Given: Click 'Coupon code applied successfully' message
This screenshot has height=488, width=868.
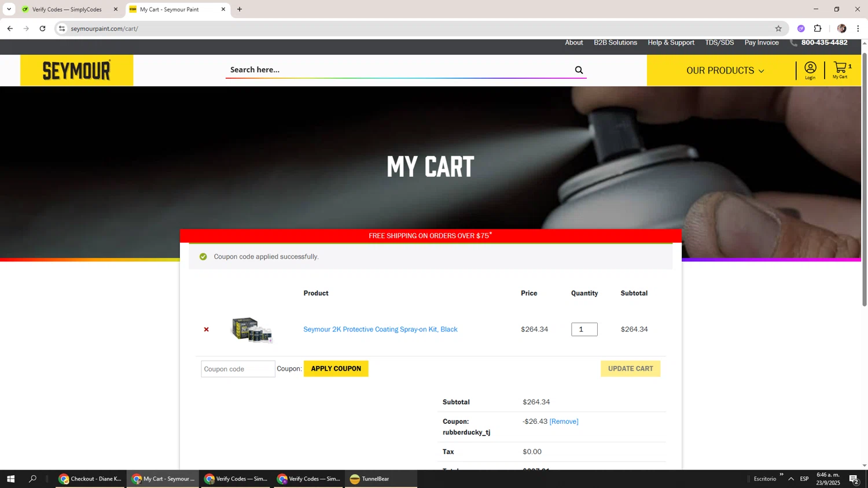Looking at the screenshot, I should click(266, 257).
